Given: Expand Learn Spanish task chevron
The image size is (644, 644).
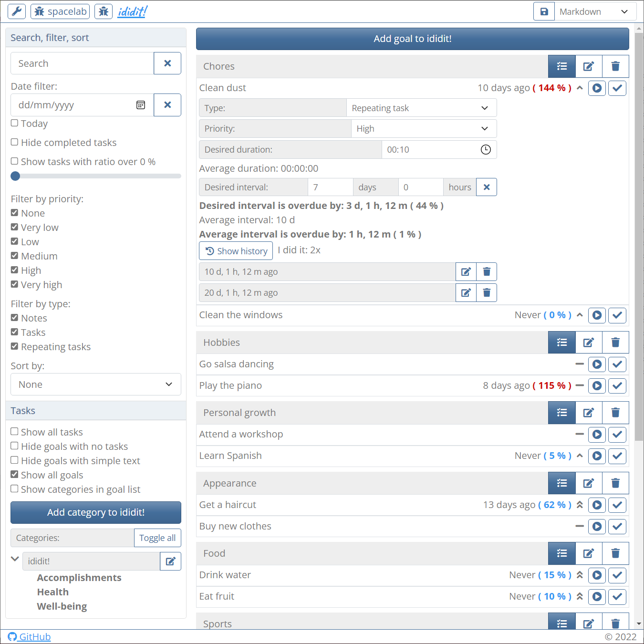Looking at the screenshot, I should (580, 456).
